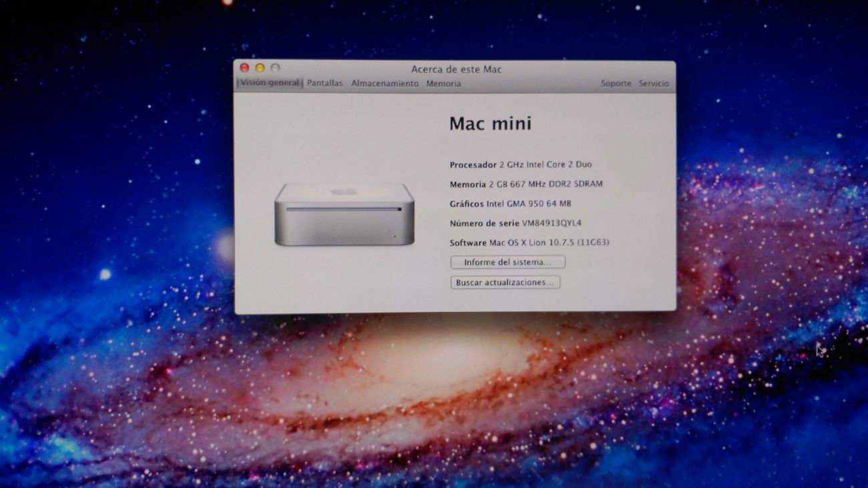Click the Acerca de este Mac title
This screenshot has width=868, height=488.
point(456,69)
